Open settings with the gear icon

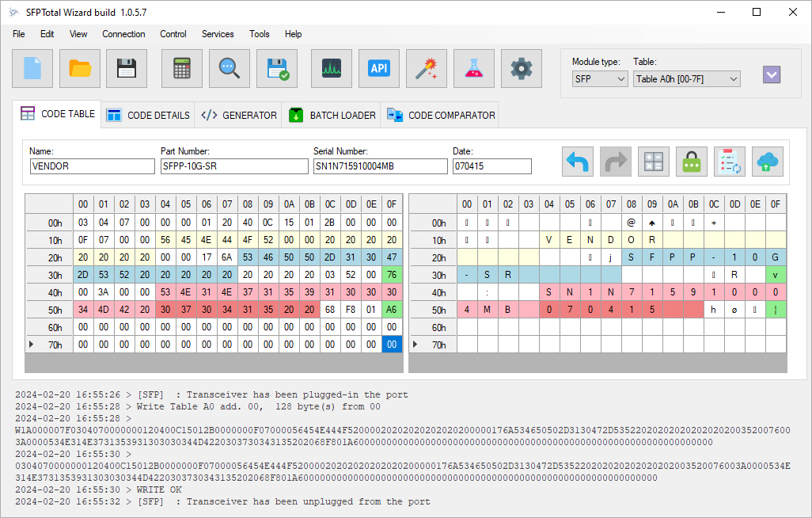tap(522, 68)
